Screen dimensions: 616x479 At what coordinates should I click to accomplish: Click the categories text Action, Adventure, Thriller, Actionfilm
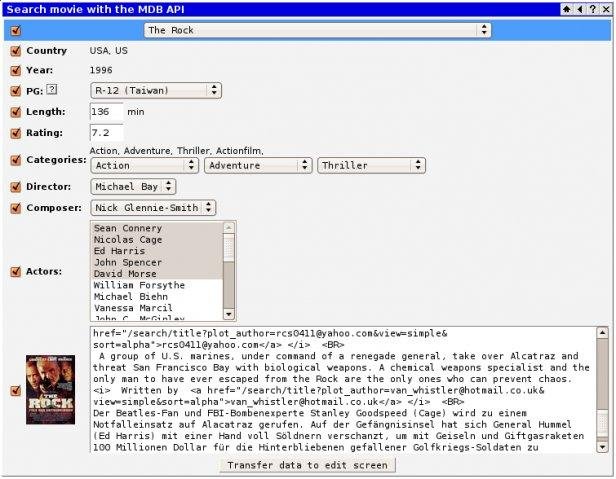click(x=176, y=151)
